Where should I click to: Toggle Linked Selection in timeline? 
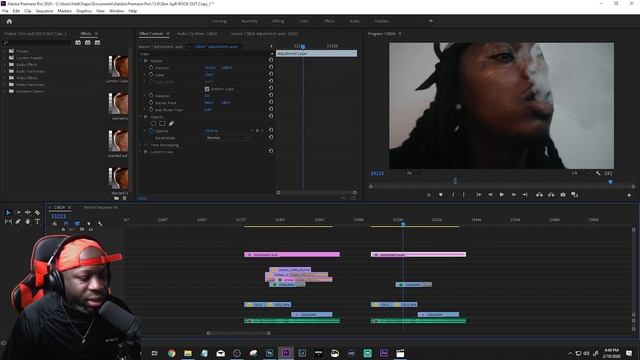pyautogui.click(x=77, y=224)
